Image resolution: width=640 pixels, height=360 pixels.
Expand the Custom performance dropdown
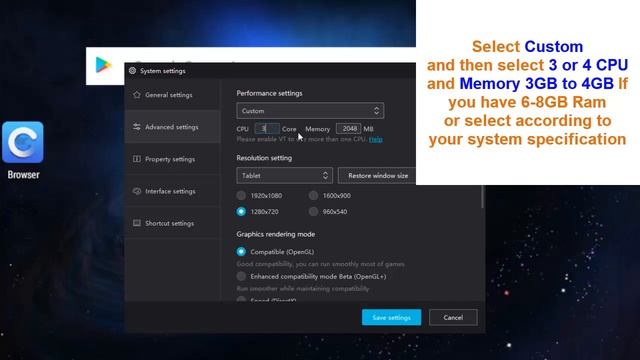click(310, 111)
